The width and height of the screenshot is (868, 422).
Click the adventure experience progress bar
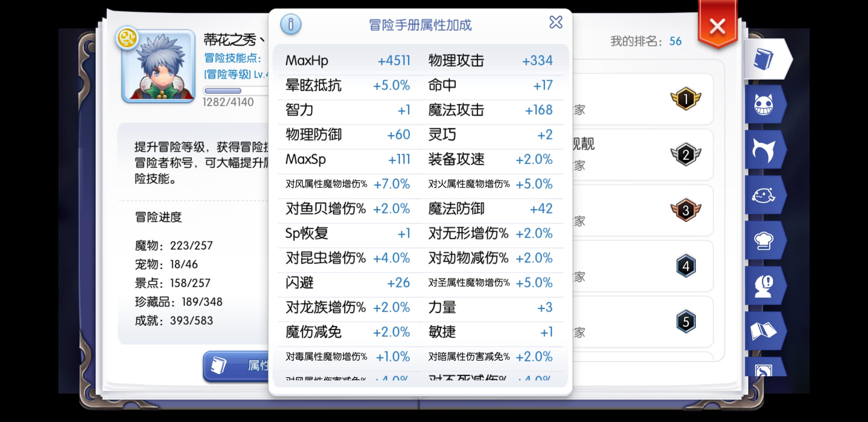tap(236, 91)
